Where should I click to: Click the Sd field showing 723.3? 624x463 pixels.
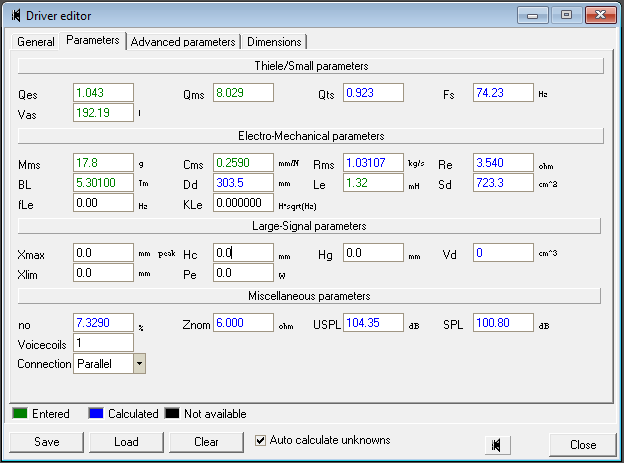pyautogui.click(x=503, y=183)
